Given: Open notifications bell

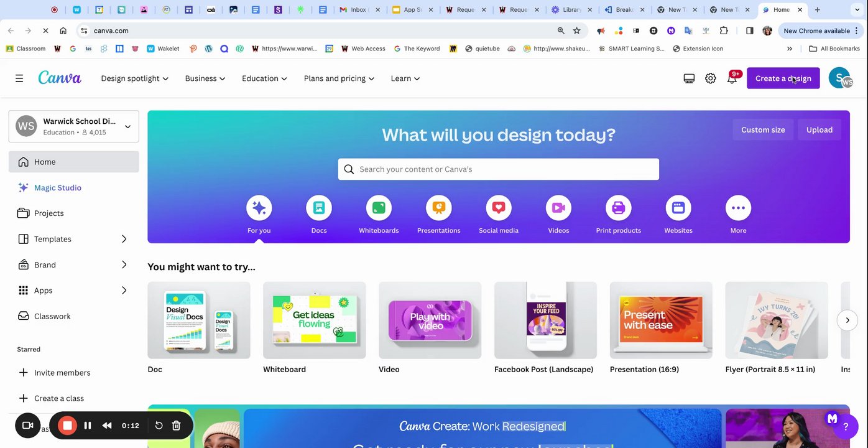Looking at the screenshot, I should 732,78.
